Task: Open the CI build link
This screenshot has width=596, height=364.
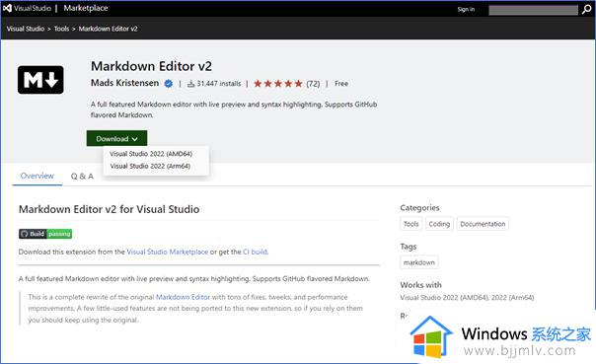Action: pos(255,252)
